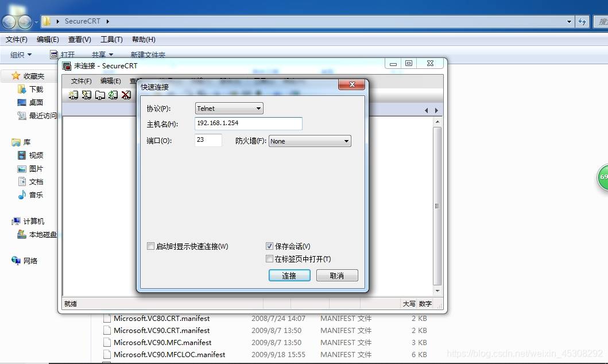Open Videos library (视频)

30,156
